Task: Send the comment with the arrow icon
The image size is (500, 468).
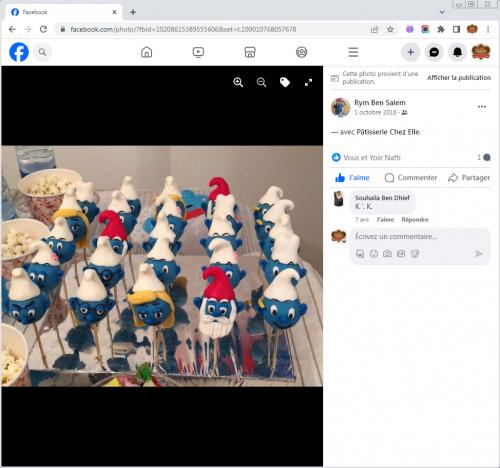Action: [479, 254]
